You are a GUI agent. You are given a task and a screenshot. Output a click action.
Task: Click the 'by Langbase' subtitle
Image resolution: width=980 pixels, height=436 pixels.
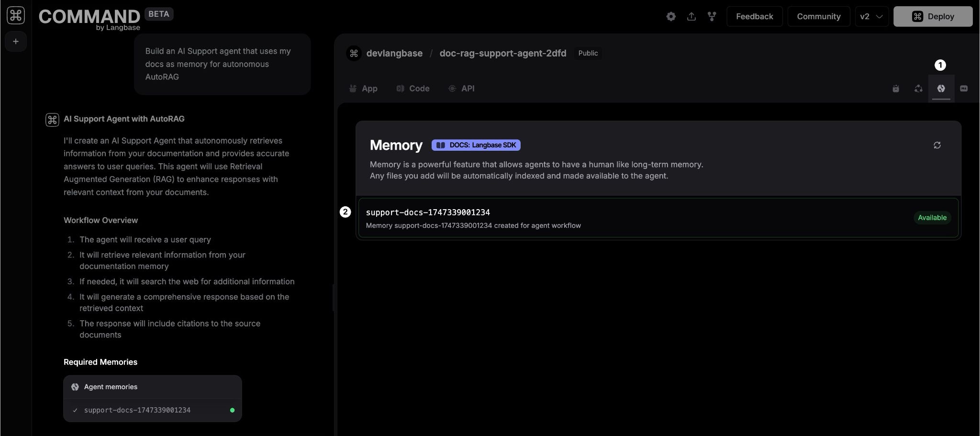pos(118,28)
